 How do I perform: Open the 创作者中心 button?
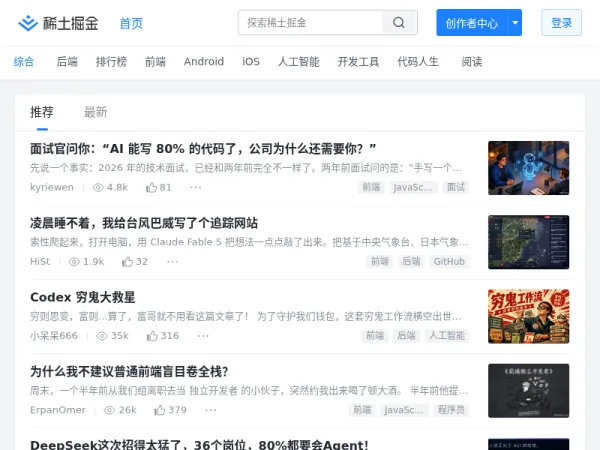(471, 23)
